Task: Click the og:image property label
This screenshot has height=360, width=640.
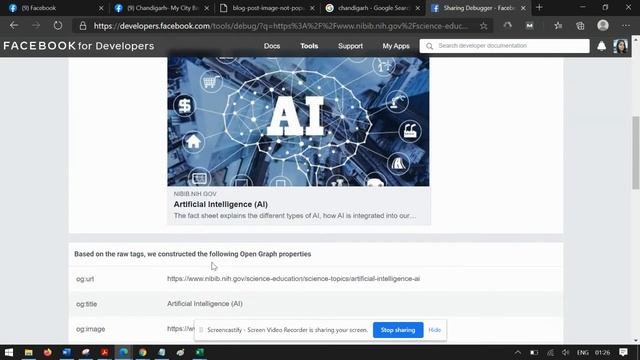Action: pos(91,329)
